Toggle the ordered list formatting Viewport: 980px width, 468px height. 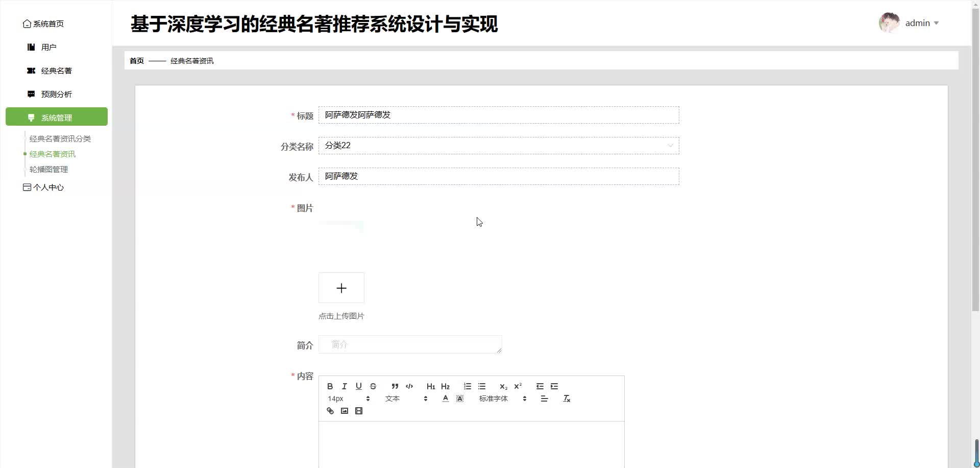[x=467, y=386]
